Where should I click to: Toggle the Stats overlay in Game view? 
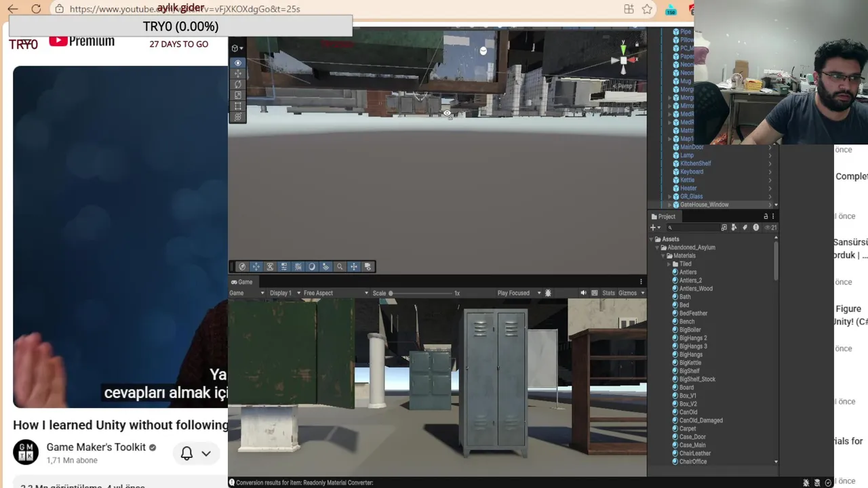click(608, 293)
